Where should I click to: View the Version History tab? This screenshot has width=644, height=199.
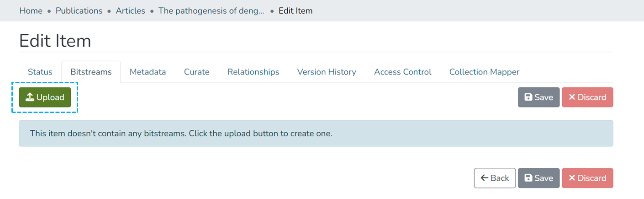pos(327,72)
